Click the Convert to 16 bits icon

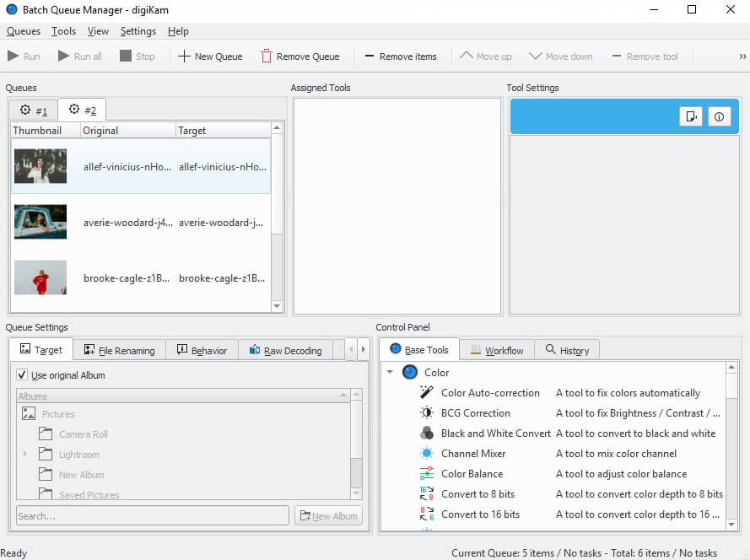(427, 514)
